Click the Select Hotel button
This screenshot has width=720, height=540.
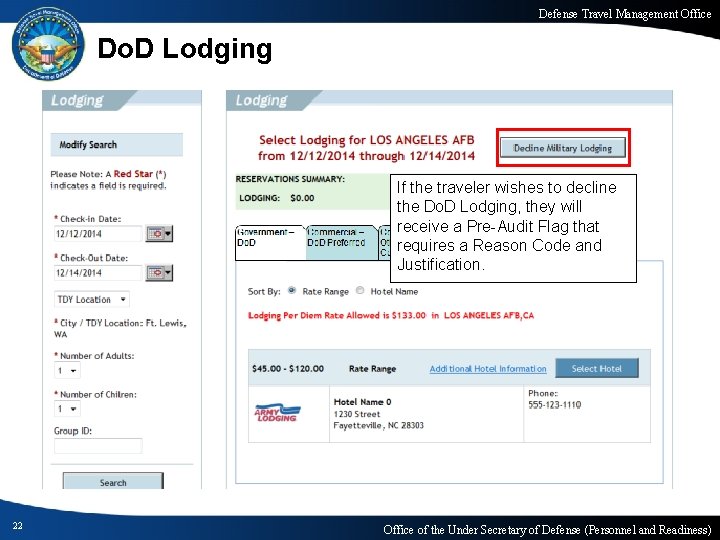coord(596,368)
